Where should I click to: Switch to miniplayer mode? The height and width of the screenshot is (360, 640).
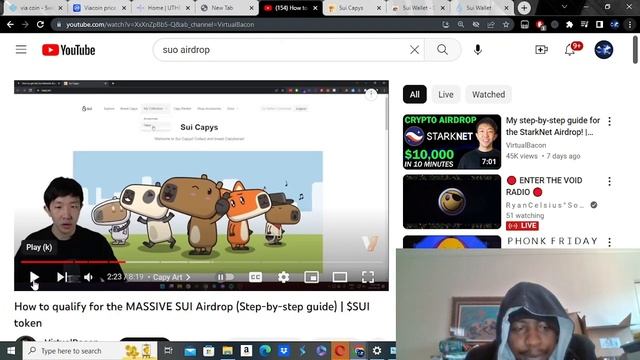[311, 277]
